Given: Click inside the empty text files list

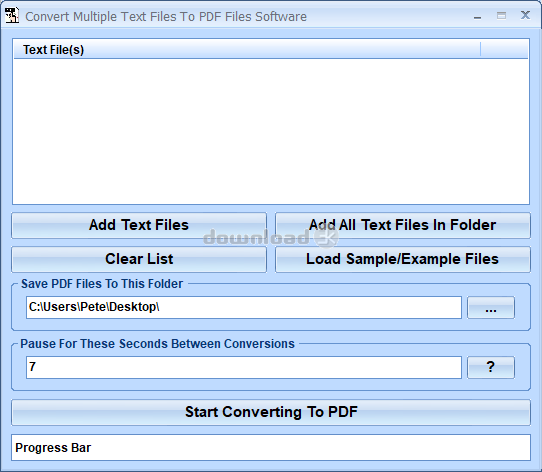Looking at the screenshot, I should point(271,131).
